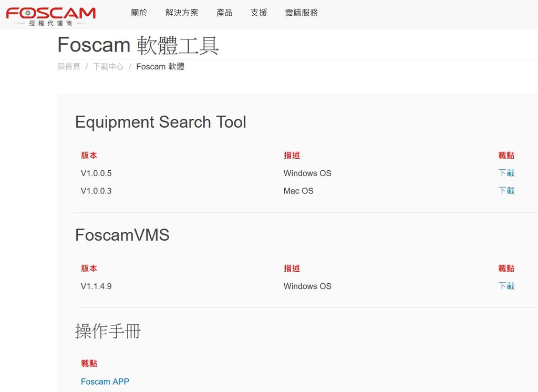This screenshot has height=392, width=538.
Task: Click Windows OS in the V1.0.0.5 row
Action: tap(307, 173)
